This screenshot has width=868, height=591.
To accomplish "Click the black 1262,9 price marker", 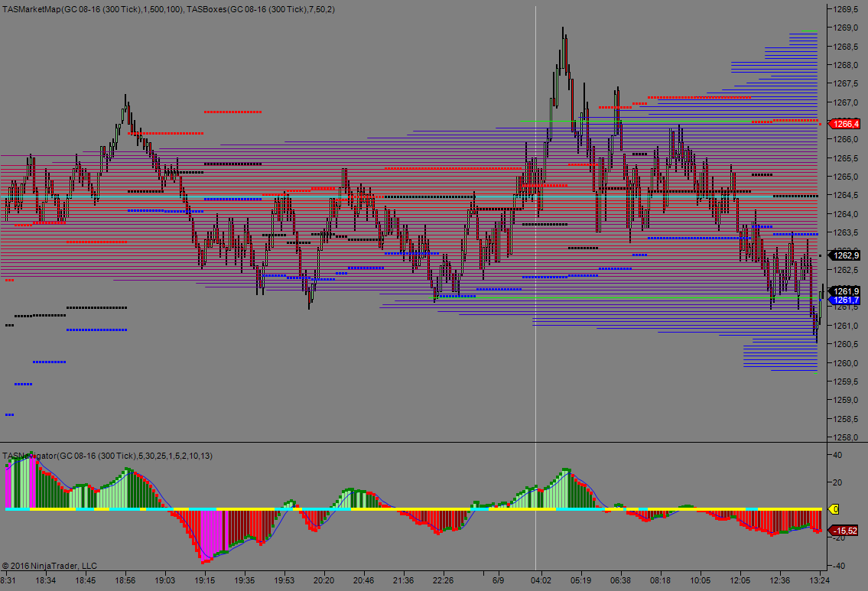I will click(x=846, y=255).
